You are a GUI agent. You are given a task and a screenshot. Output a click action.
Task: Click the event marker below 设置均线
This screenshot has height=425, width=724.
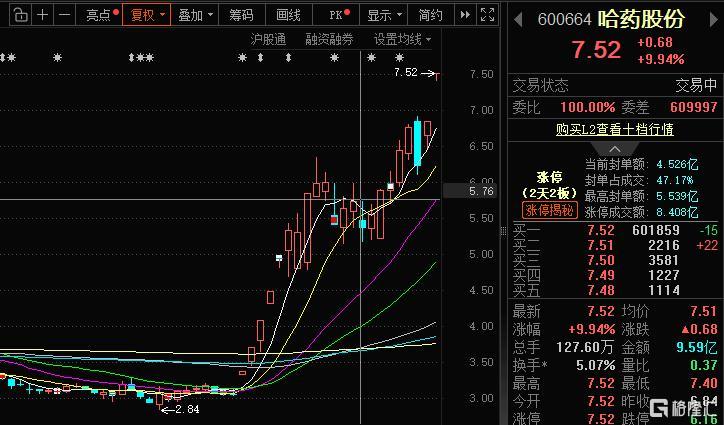pyautogui.click(x=399, y=58)
